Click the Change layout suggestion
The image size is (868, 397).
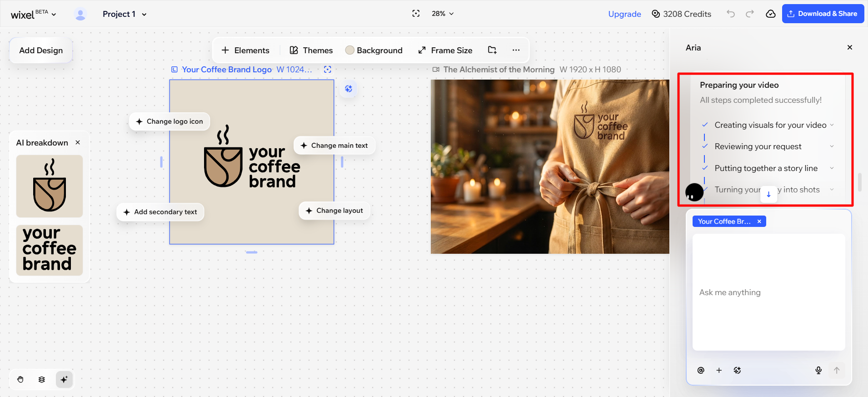click(x=334, y=211)
